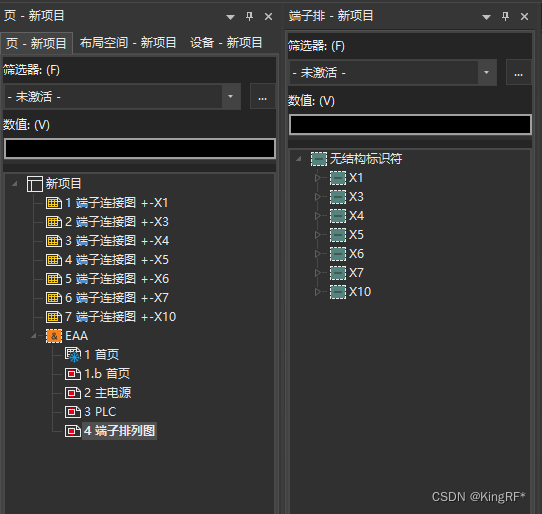Click the 数值 input field in 端子排 panel
This screenshot has width=542, height=514.
tap(410, 124)
